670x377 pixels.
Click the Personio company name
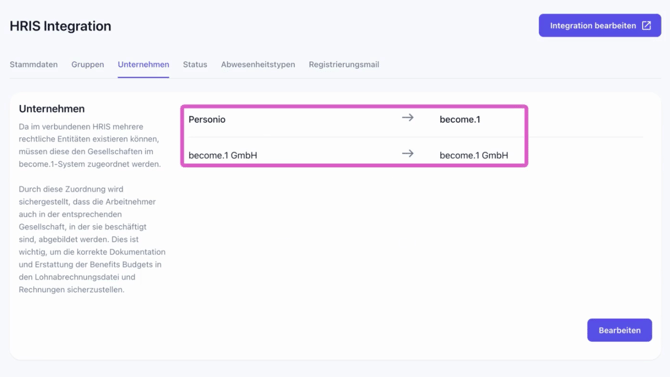(207, 119)
